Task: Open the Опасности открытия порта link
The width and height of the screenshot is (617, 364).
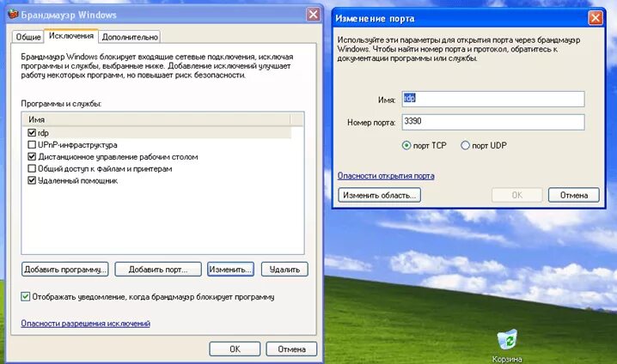Action: (x=386, y=176)
